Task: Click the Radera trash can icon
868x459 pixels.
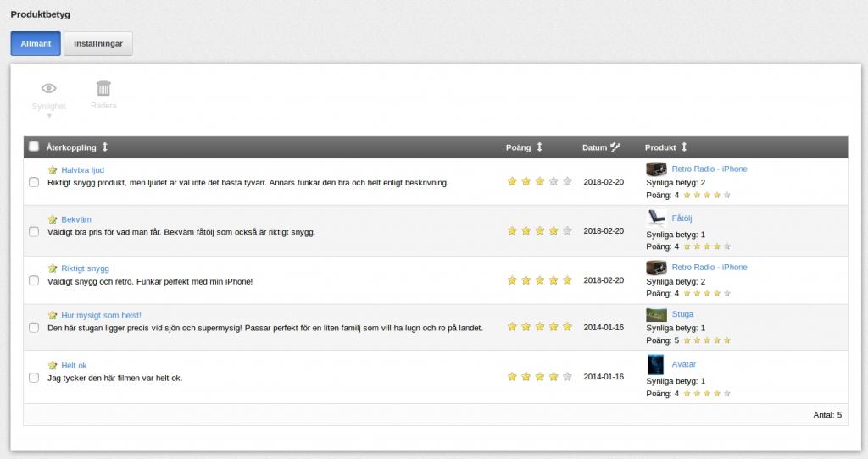Action: pos(103,88)
